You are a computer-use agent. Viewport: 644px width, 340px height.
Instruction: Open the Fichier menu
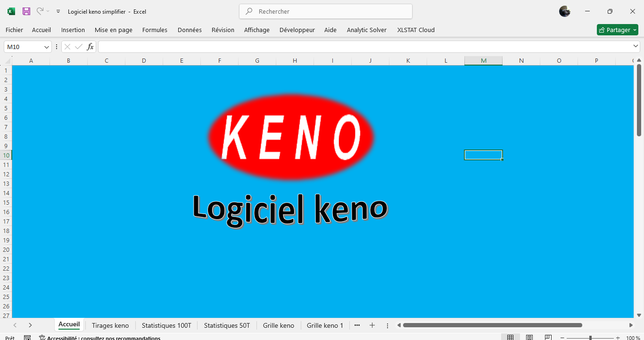[x=14, y=30]
